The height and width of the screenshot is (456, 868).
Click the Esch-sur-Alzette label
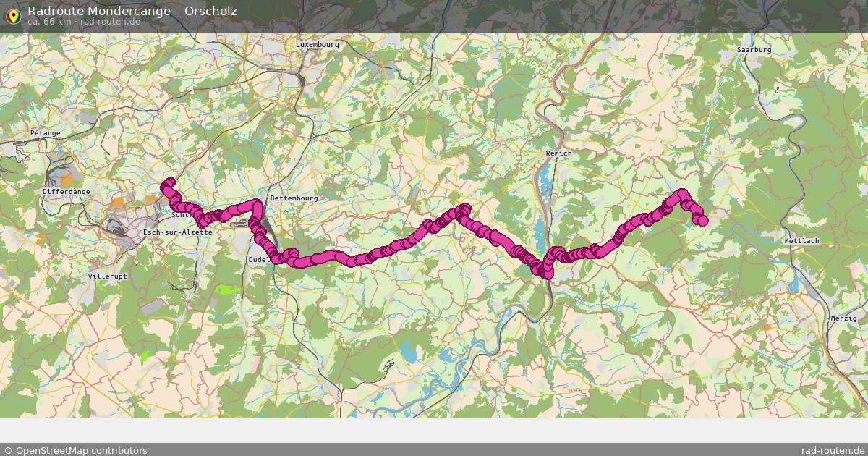(178, 232)
